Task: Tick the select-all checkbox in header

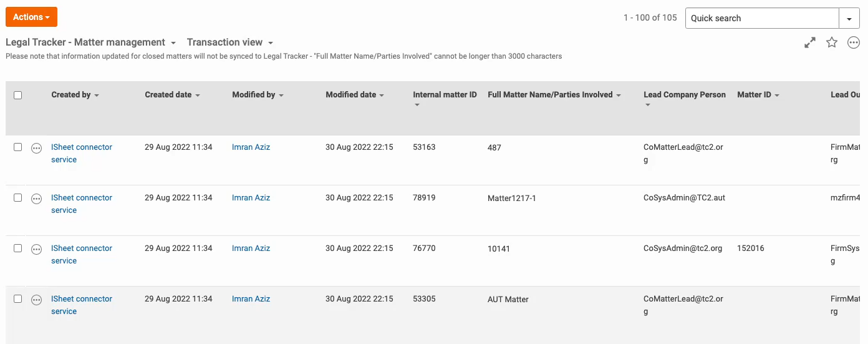Action: (18, 95)
